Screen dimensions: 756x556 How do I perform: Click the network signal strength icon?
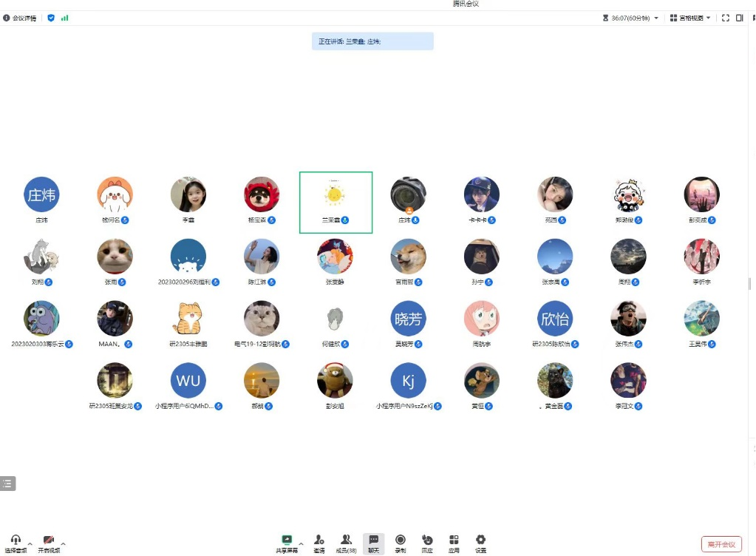[x=64, y=18]
